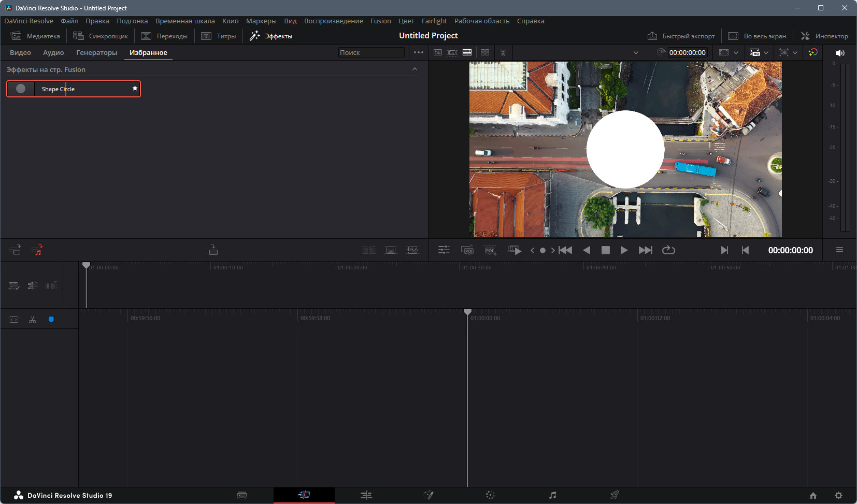
Task: Open the viewer clip name dropdown arrow
Action: click(x=636, y=53)
